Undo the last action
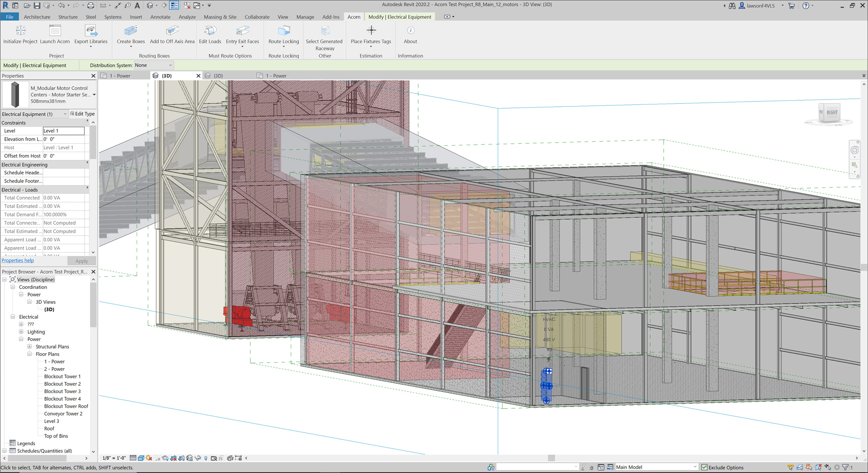This screenshot has width=868, height=473. 61,5
